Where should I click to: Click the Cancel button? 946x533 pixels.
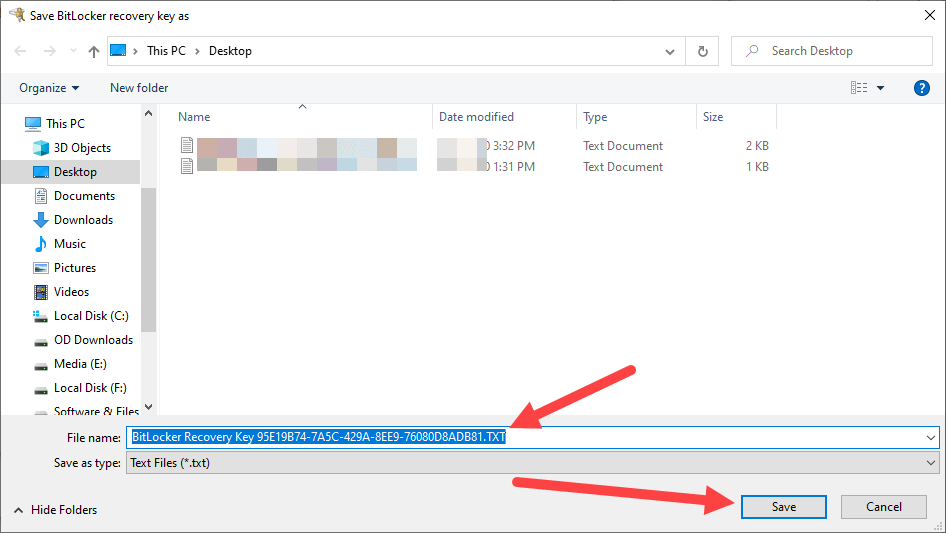884,507
